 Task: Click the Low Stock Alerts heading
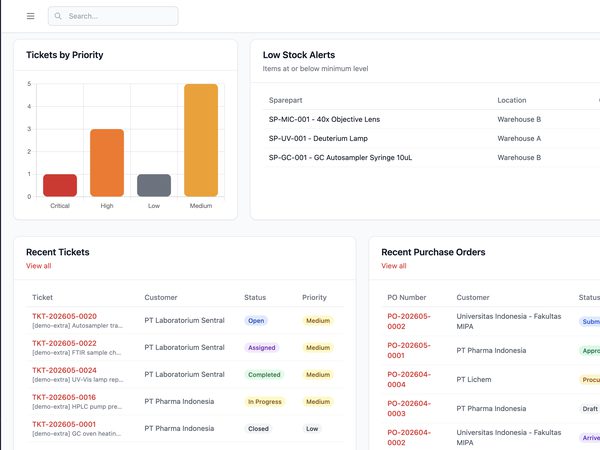(x=299, y=55)
